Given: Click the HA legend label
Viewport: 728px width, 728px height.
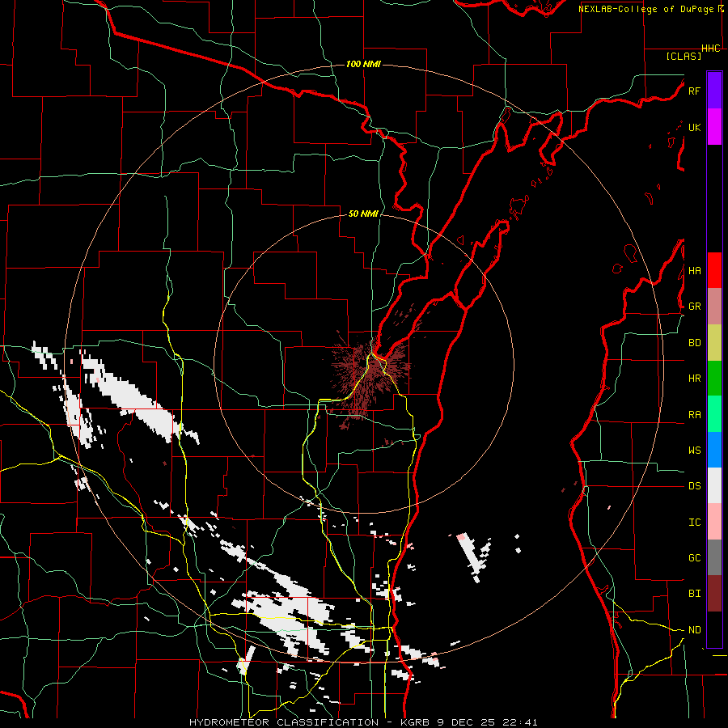Looking at the screenshot, I should point(694,271).
